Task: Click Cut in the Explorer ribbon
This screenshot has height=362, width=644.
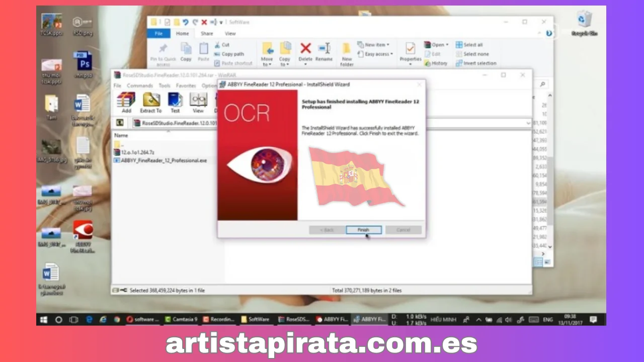Action: pyautogui.click(x=222, y=45)
